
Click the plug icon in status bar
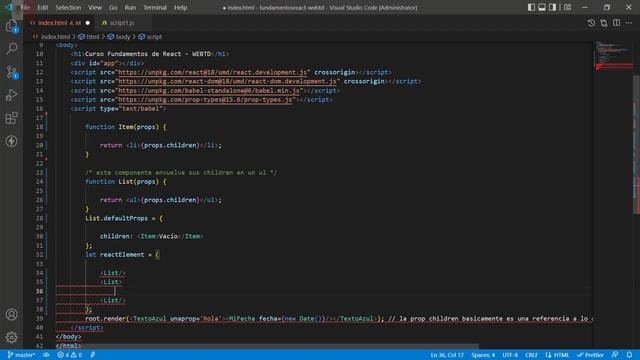[93, 355]
